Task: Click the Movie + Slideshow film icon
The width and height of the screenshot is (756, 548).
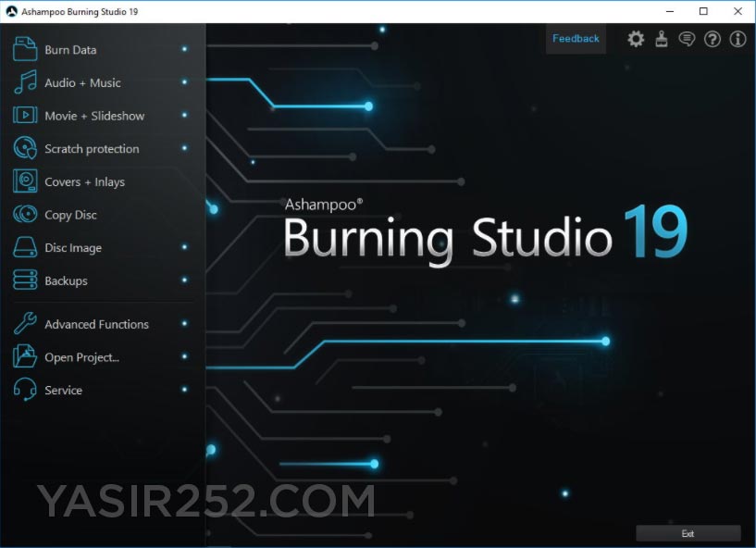Action: point(25,116)
